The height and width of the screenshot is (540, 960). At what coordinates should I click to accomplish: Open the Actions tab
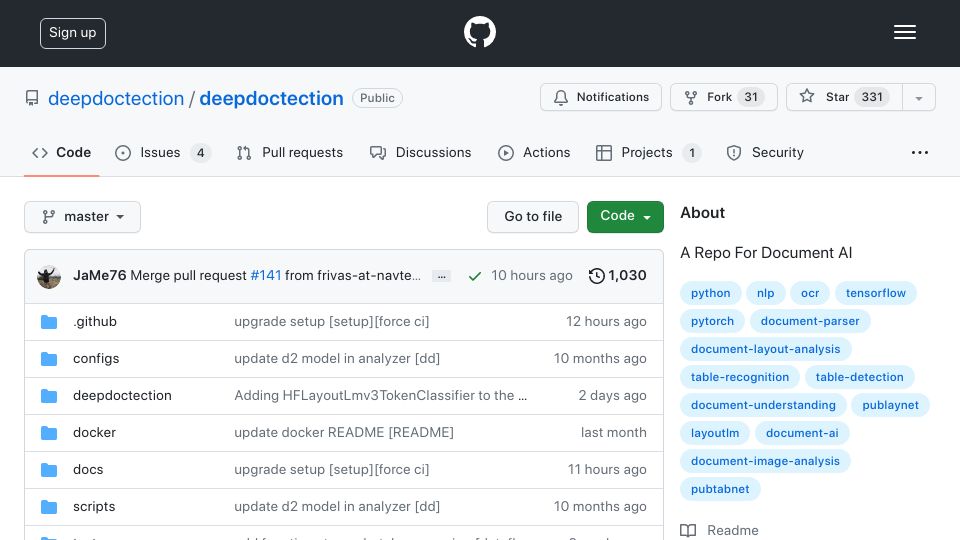(x=534, y=152)
